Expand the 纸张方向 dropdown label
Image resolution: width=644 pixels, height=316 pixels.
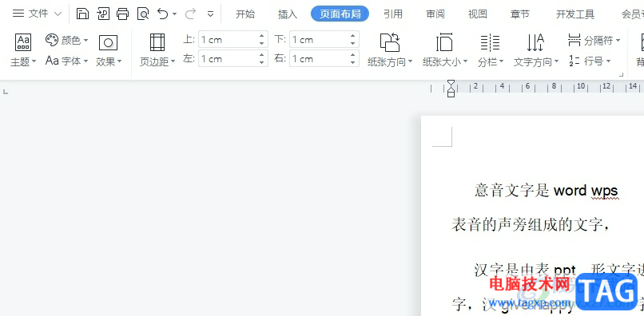[x=390, y=62]
